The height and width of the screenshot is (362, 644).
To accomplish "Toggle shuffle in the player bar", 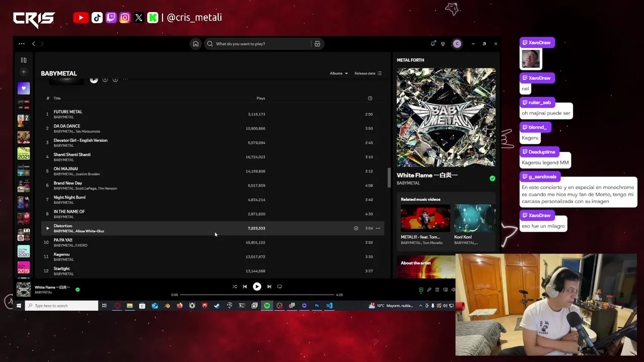I will pyautogui.click(x=234, y=287).
